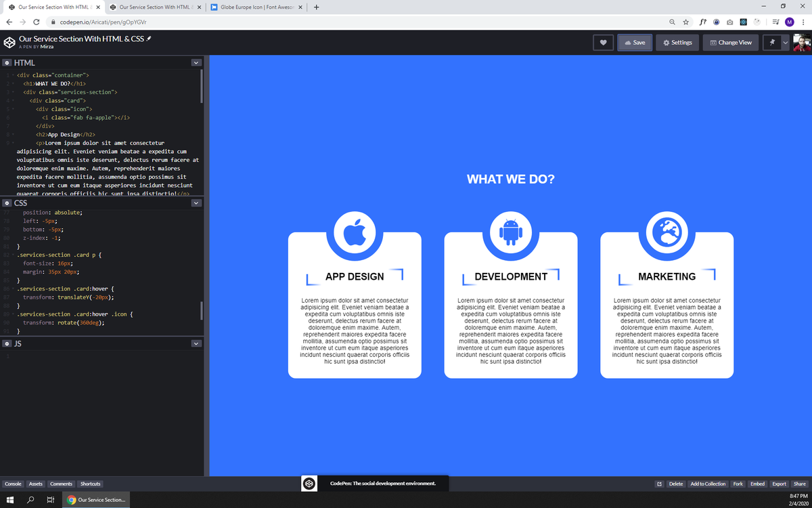The width and height of the screenshot is (812, 508).
Task: Open Windows taskbar search
Action: click(30, 500)
